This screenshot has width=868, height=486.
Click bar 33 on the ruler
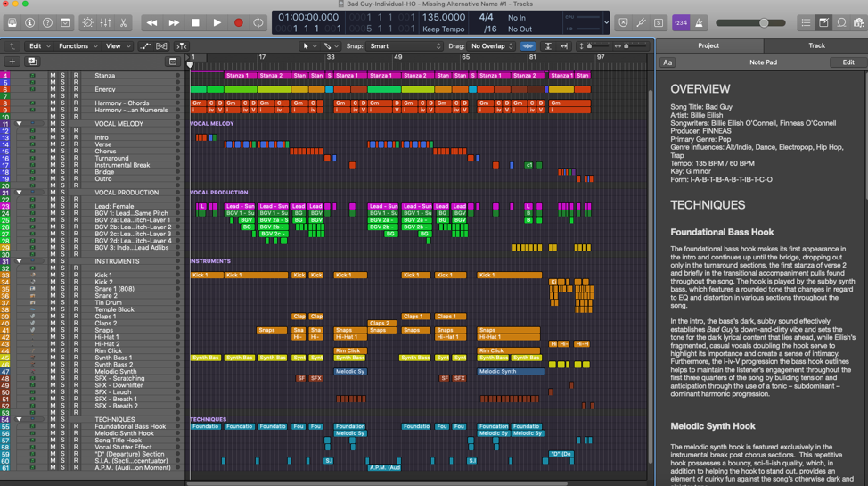[x=331, y=57]
